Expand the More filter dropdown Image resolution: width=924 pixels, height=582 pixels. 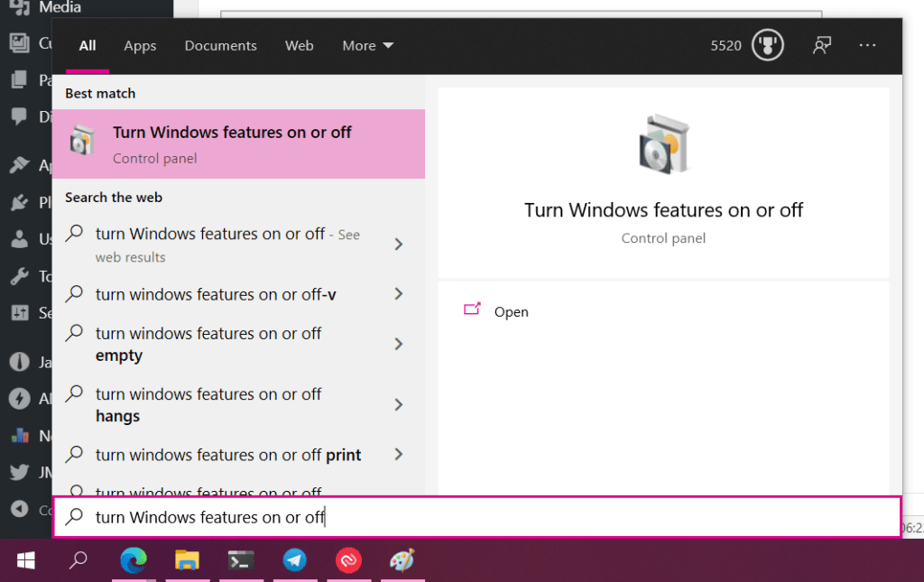368,46
